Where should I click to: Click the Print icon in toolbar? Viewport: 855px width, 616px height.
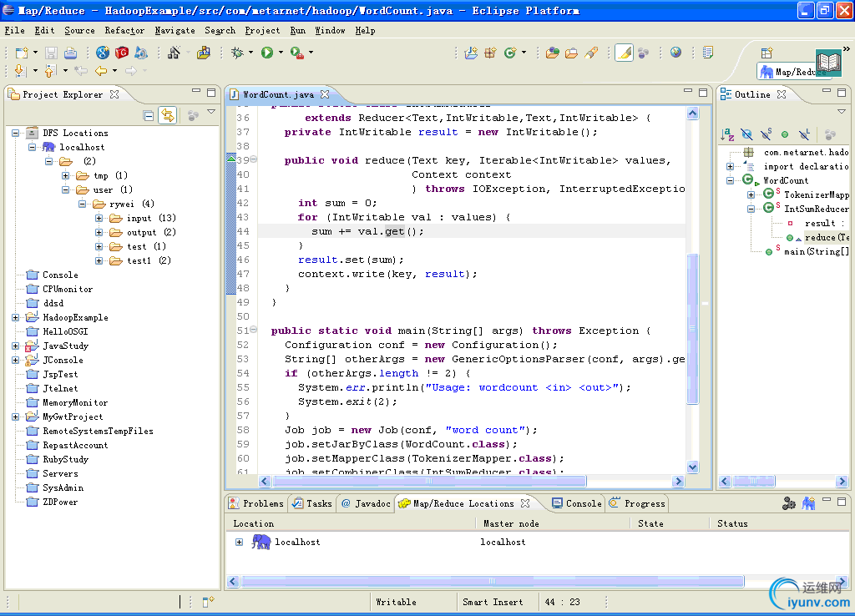71,53
